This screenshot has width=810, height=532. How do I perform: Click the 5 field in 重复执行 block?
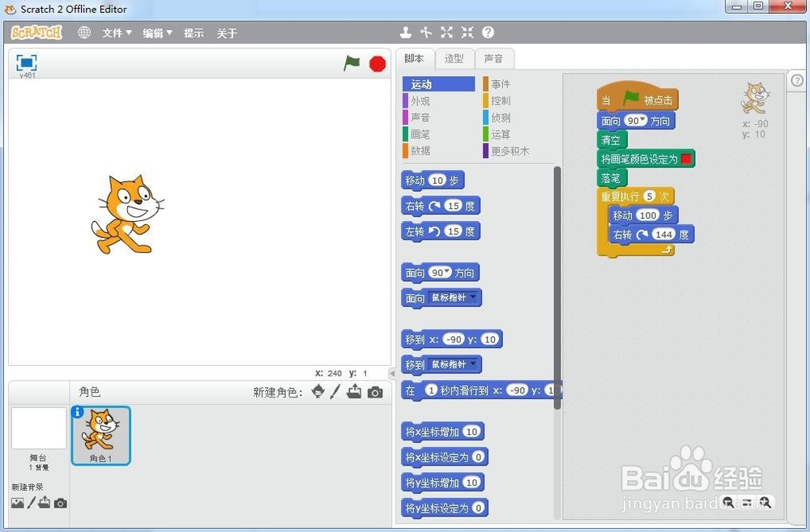click(650, 196)
